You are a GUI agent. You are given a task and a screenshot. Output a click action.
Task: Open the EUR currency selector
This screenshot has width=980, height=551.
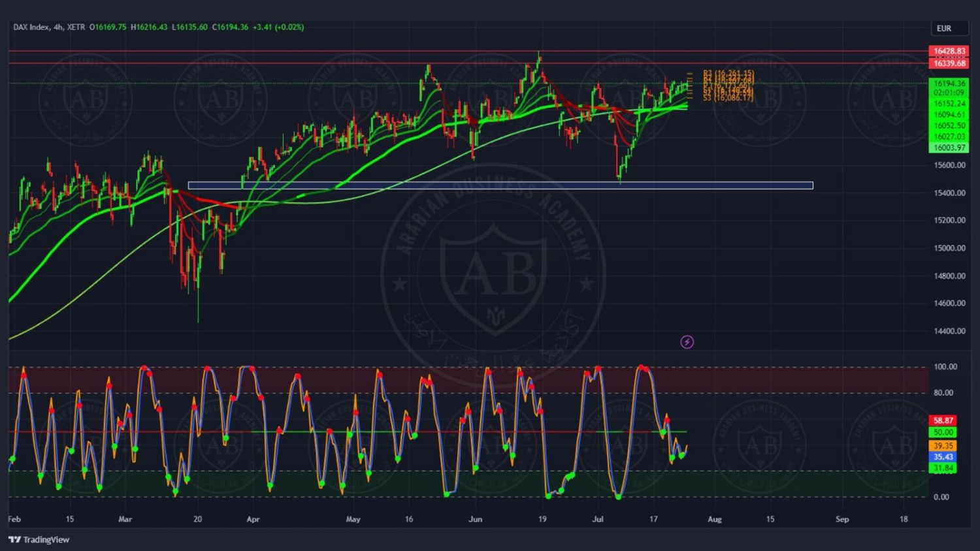pyautogui.click(x=948, y=28)
